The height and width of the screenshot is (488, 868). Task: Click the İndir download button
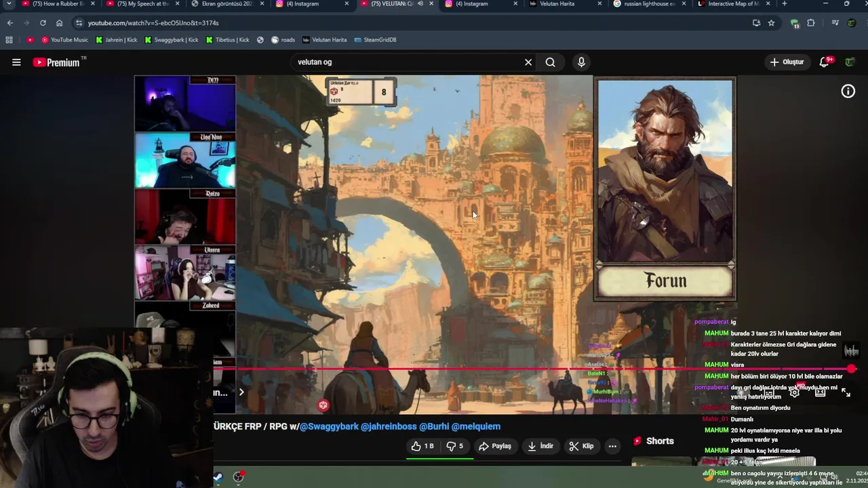click(541, 446)
